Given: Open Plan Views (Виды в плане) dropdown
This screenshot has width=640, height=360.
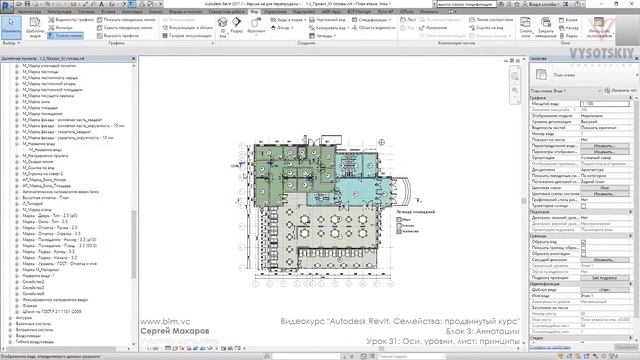Looking at the screenshot, I should pyautogui.click(x=288, y=20).
